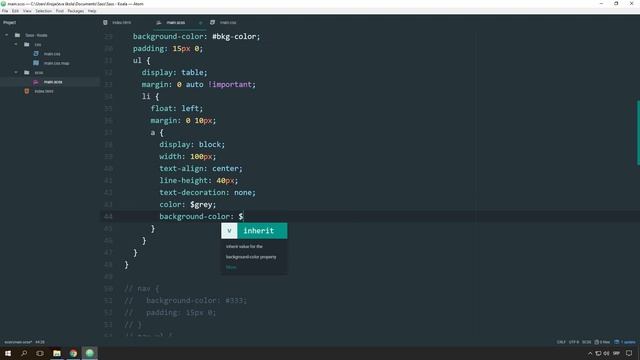Open index.html in the tree view

pos(44,91)
